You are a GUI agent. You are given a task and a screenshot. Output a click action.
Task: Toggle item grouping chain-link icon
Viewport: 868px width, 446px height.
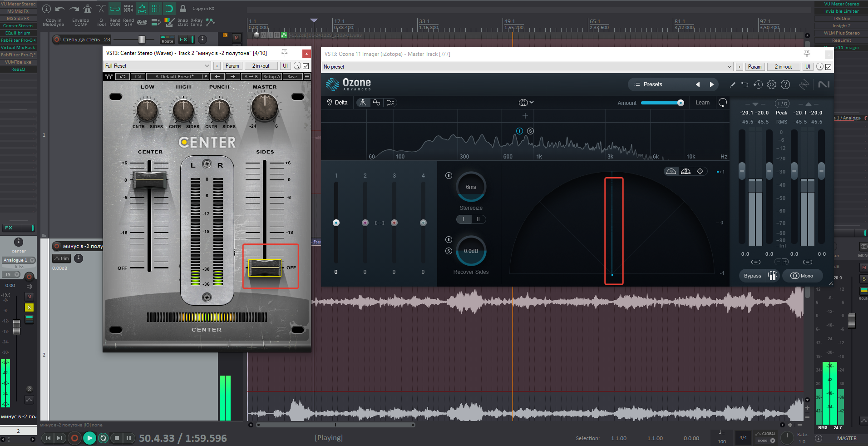coord(115,9)
